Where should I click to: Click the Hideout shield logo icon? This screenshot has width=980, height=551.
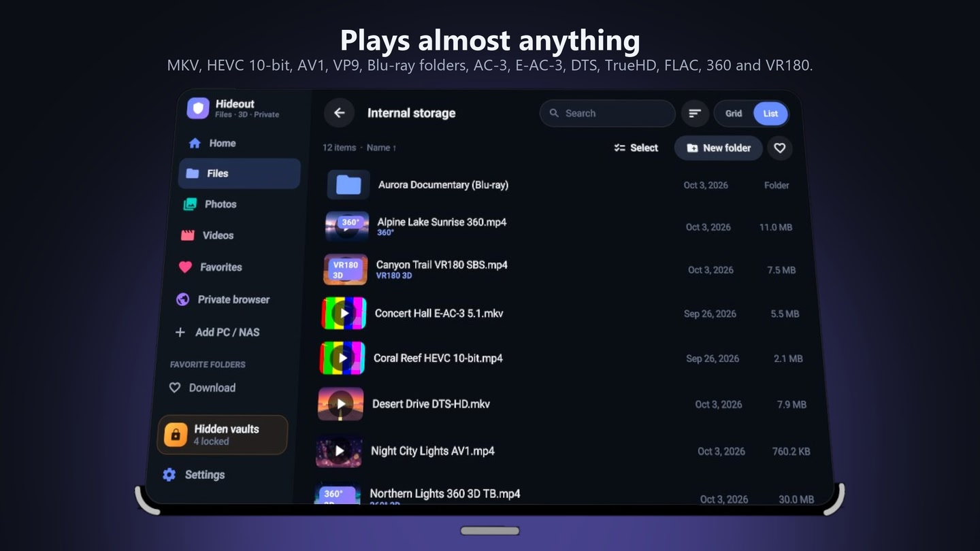tap(198, 108)
